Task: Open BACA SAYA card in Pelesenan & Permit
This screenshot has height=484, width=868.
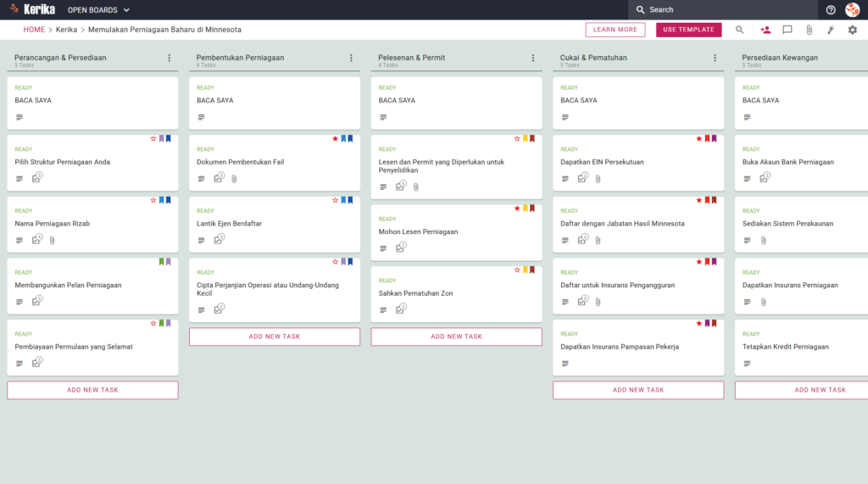Action: [456, 103]
